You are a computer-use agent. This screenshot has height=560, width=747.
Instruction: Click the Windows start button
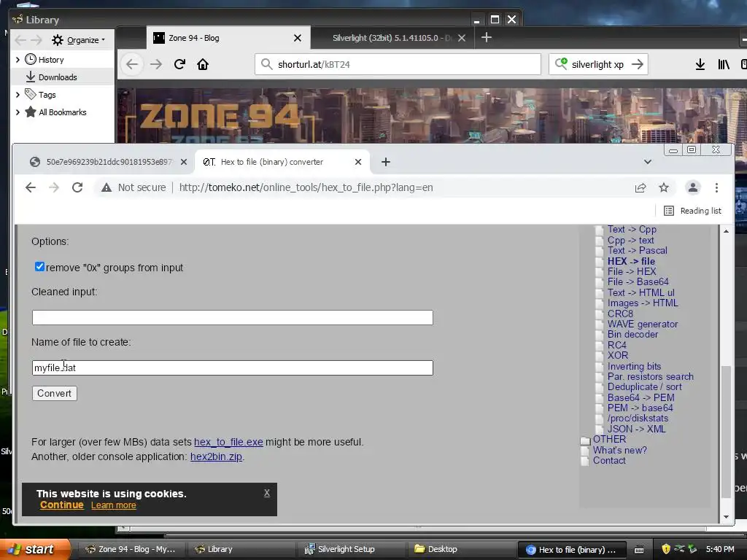35,549
